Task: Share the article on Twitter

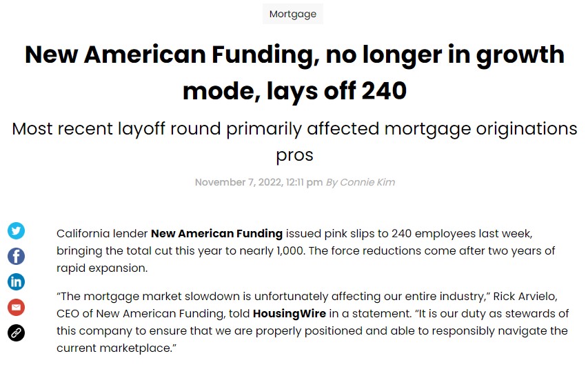Action: pyautogui.click(x=16, y=231)
